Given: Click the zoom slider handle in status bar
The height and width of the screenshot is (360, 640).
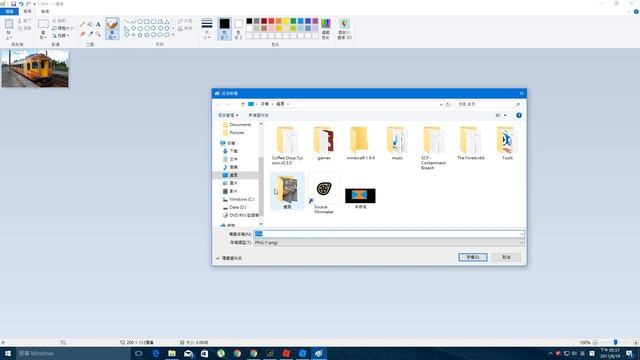Looking at the screenshot, I should [x=616, y=342].
